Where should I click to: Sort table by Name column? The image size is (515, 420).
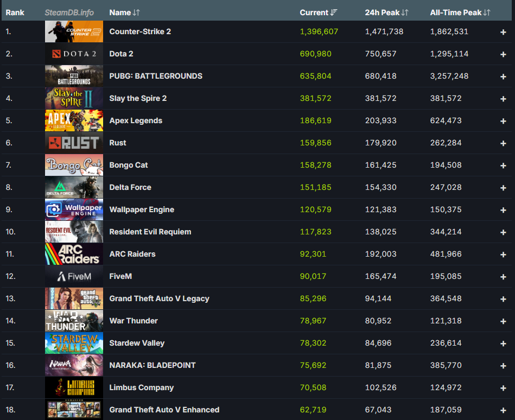click(124, 12)
